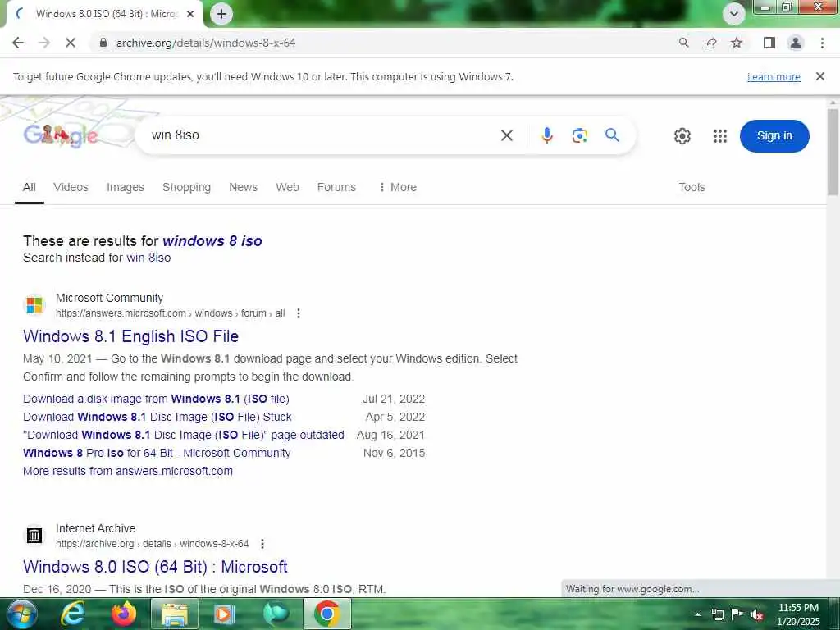Switch to the News tab
Screen dimensions: 840x630
click(x=243, y=188)
